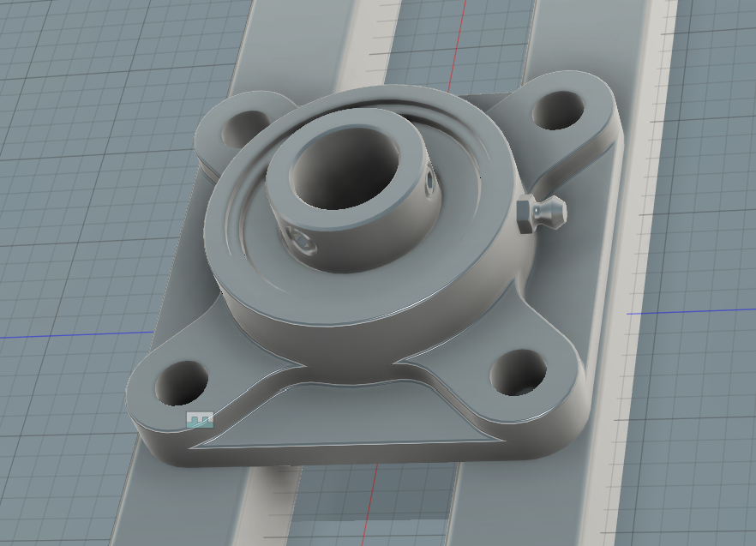Click the hex base of grease fitting
Screen dimensions: 756x546
coord(525,214)
